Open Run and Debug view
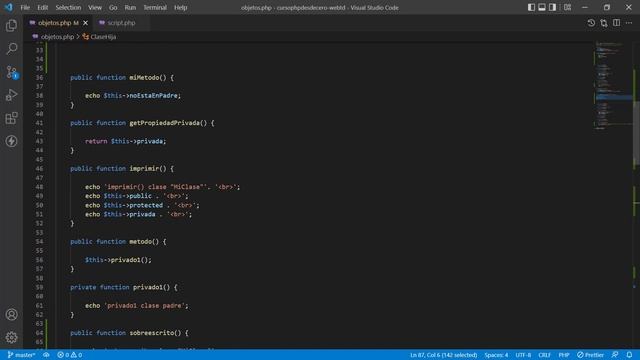The width and height of the screenshot is (640, 360). coord(11,95)
